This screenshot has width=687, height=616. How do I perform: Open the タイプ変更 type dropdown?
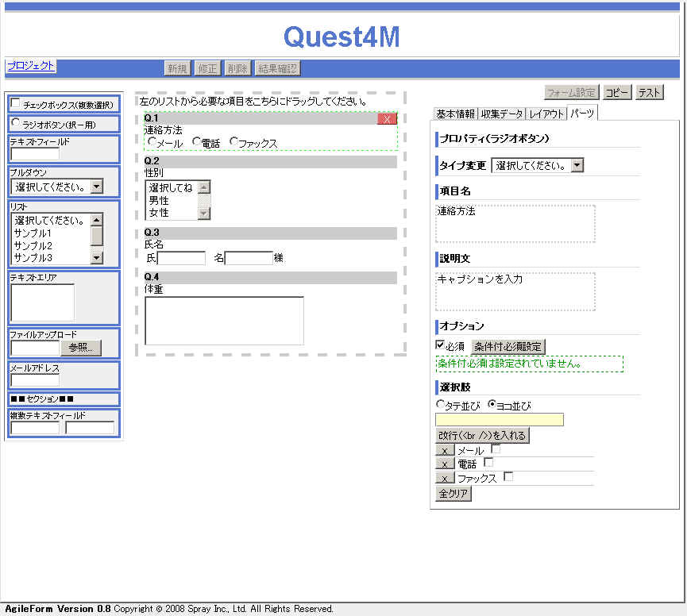(x=538, y=165)
